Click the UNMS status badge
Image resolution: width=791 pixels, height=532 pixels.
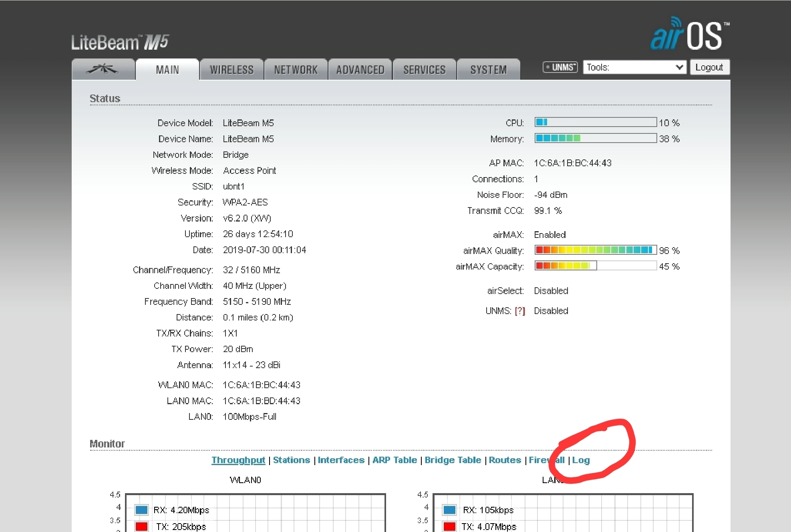point(560,67)
